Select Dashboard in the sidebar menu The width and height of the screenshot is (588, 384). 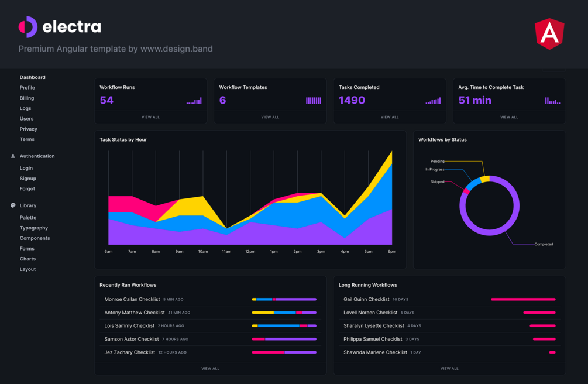click(x=32, y=77)
